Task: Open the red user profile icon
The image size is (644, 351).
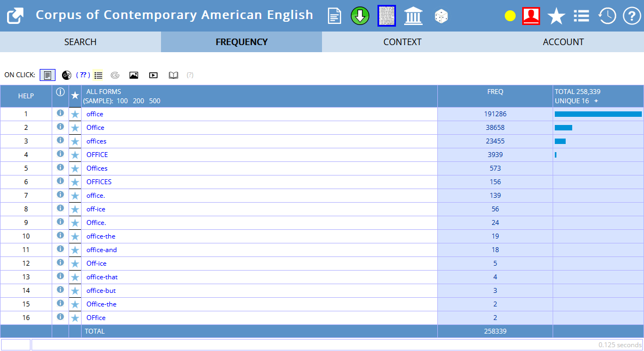Action: [531, 16]
